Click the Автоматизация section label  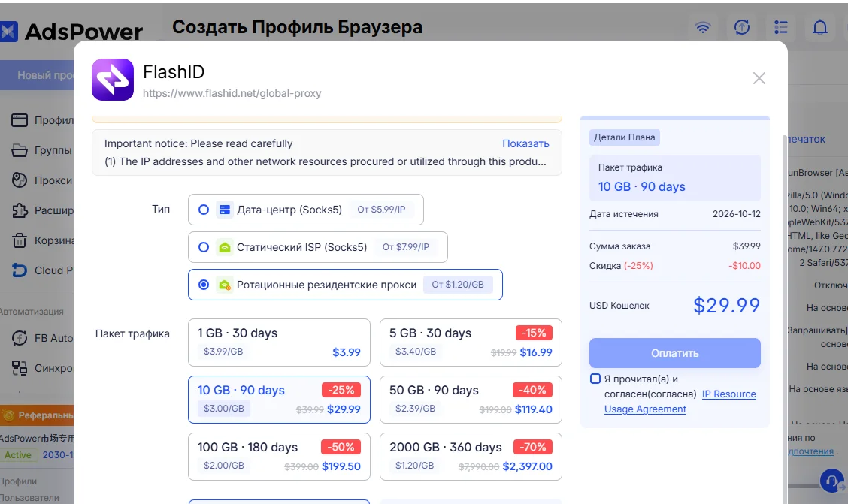32,312
